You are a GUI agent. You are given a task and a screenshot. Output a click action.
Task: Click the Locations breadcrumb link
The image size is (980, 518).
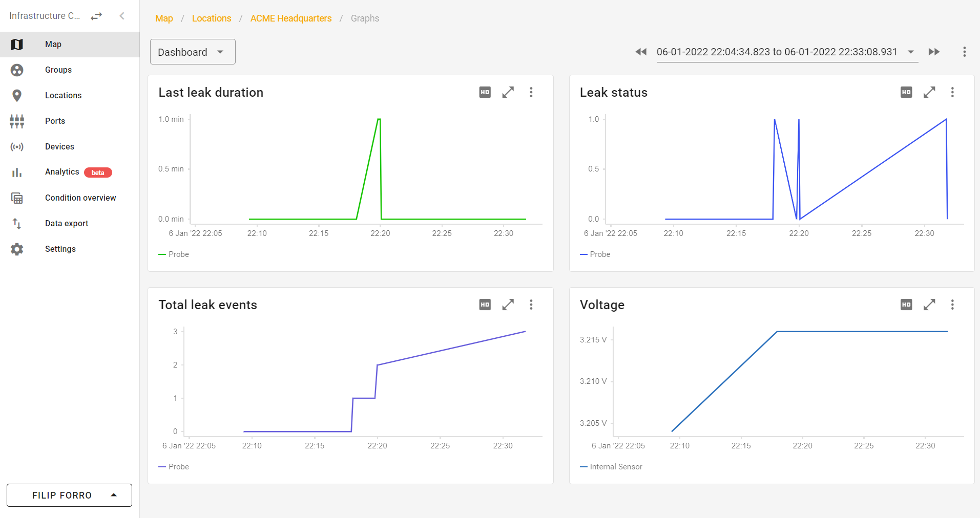pyautogui.click(x=211, y=18)
